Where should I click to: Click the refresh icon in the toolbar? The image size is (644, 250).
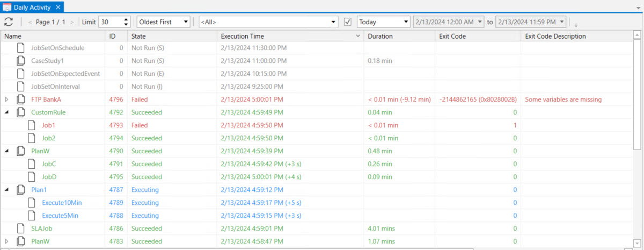pyautogui.click(x=9, y=22)
